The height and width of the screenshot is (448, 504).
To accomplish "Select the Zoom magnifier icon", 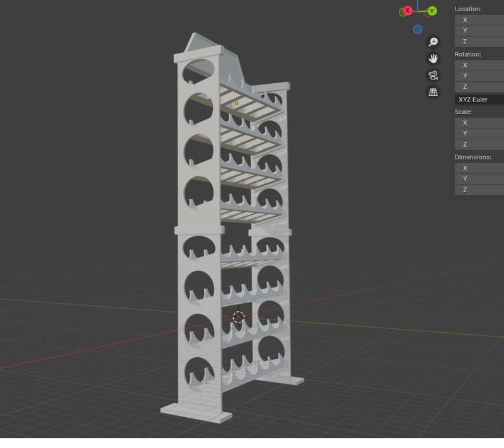I will coord(432,40).
